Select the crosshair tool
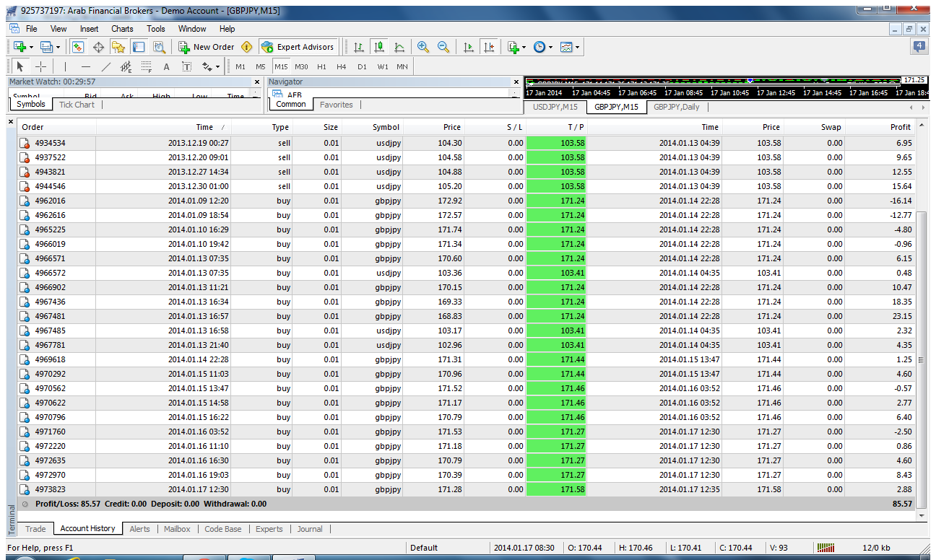 click(x=40, y=67)
